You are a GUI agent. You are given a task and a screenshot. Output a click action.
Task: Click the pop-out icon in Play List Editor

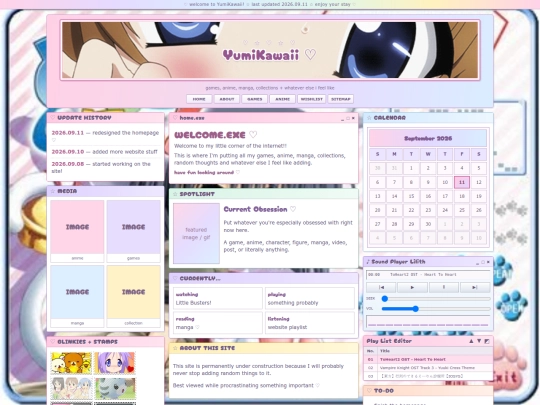487,341
